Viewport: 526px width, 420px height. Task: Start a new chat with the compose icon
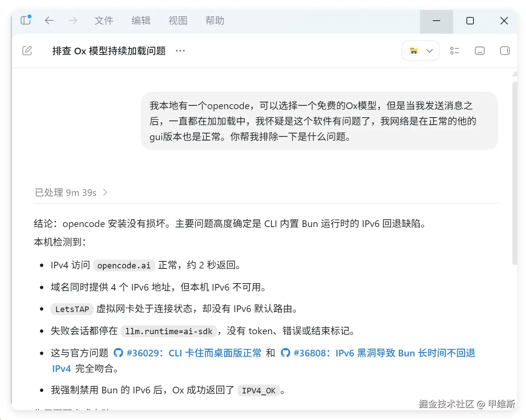[27, 51]
